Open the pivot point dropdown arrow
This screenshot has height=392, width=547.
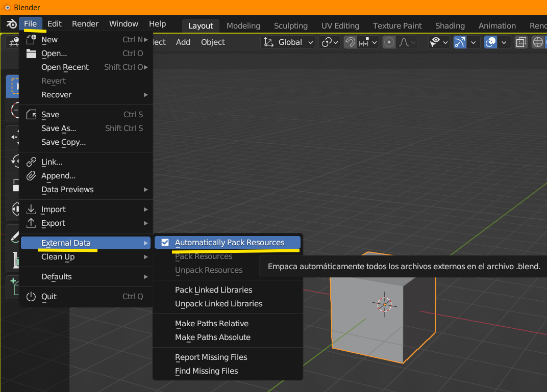point(336,42)
